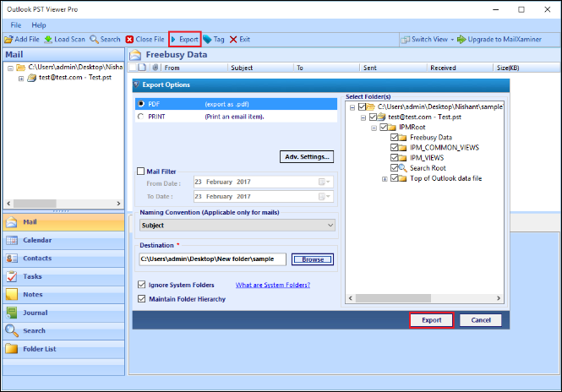This screenshot has width=562, height=392.
Task: Click Upgrade to MailXaminer arrow icon
Action: (461, 40)
